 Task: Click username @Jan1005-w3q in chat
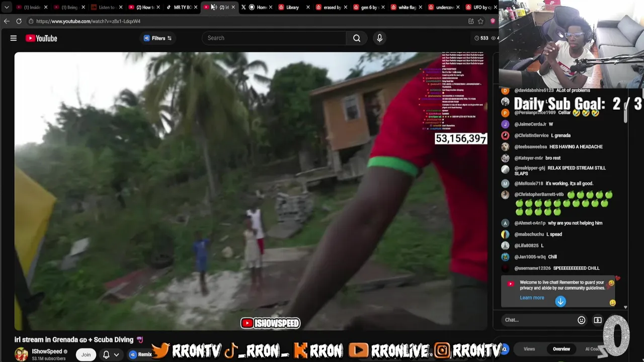(530, 257)
